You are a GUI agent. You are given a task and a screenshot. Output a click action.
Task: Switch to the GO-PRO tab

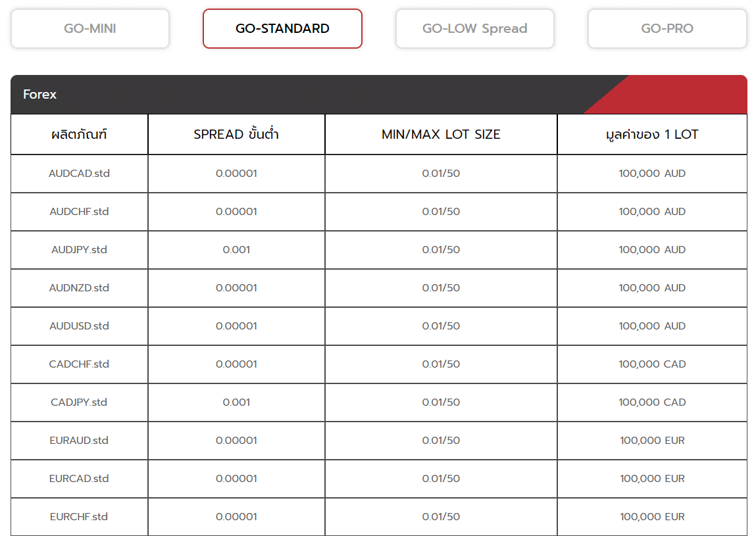pos(667,29)
